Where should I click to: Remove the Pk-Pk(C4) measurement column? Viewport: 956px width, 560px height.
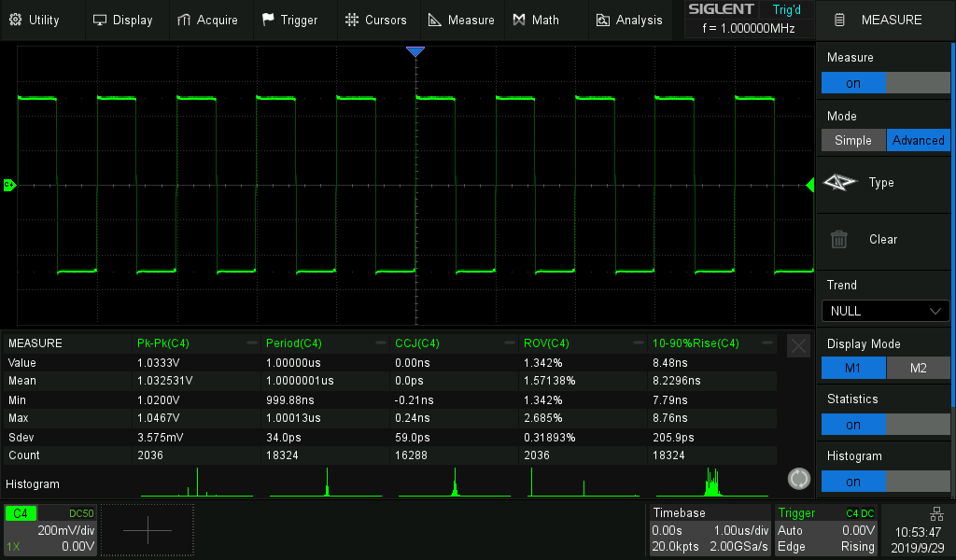point(252,343)
